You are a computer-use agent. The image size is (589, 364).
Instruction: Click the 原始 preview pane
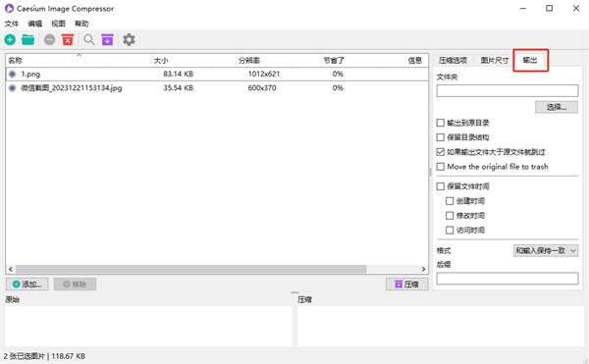click(x=149, y=326)
